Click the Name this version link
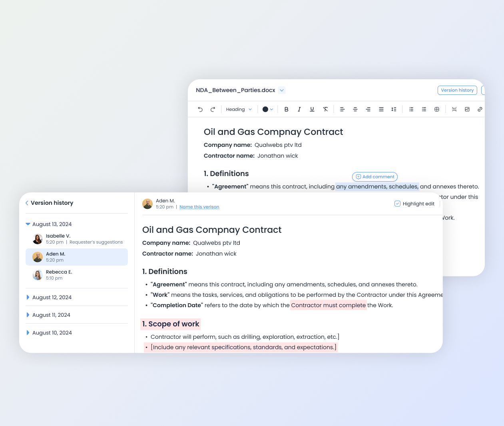The height and width of the screenshot is (426, 504). 199,207
